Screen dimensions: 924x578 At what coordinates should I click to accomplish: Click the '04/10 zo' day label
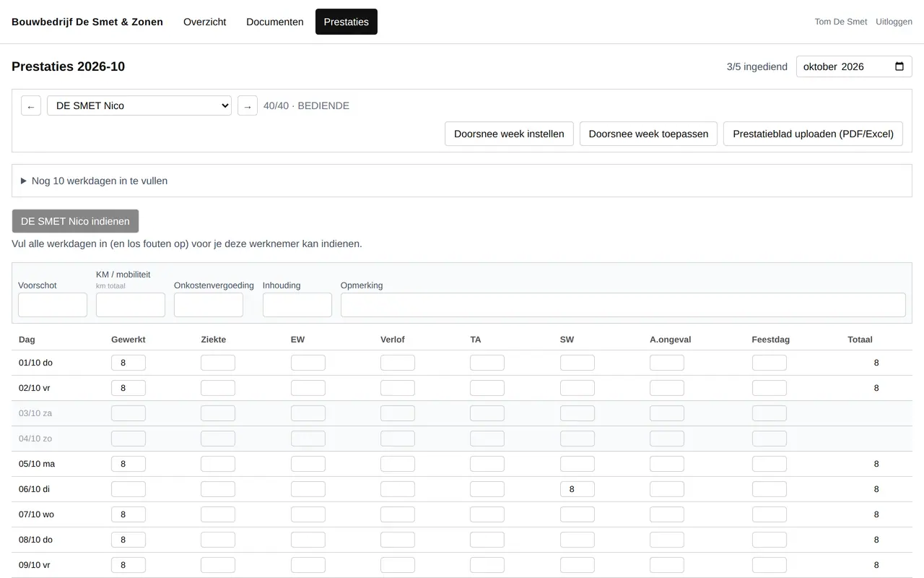35,439
